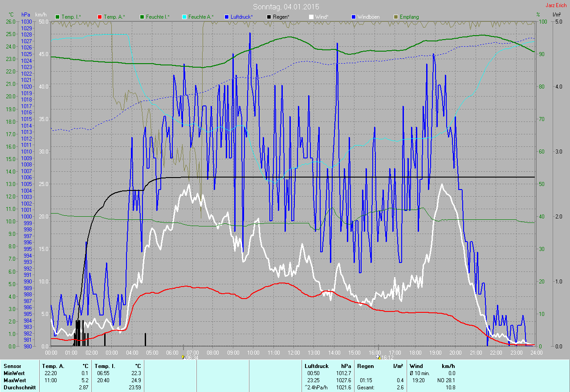Click the average pressure value '1021.6'
Image resolution: width=570 pixels, height=392 pixels.
[343, 388]
